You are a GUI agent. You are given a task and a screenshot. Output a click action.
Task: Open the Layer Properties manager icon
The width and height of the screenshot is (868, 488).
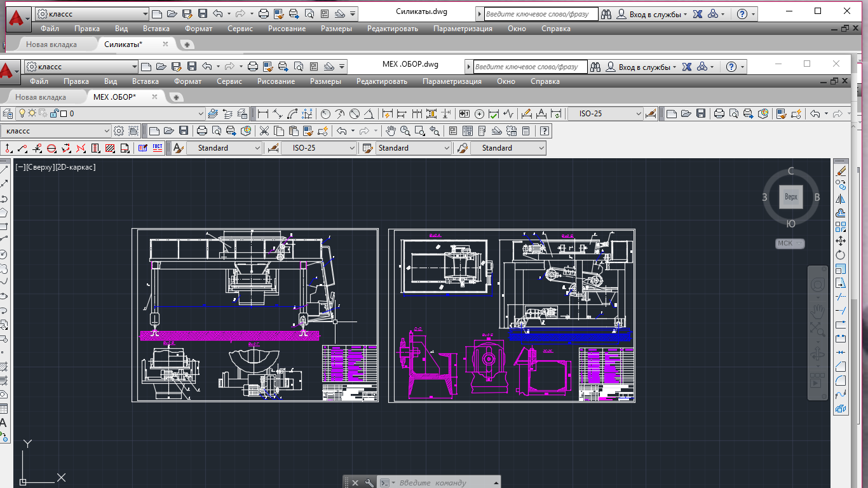point(8,114)
